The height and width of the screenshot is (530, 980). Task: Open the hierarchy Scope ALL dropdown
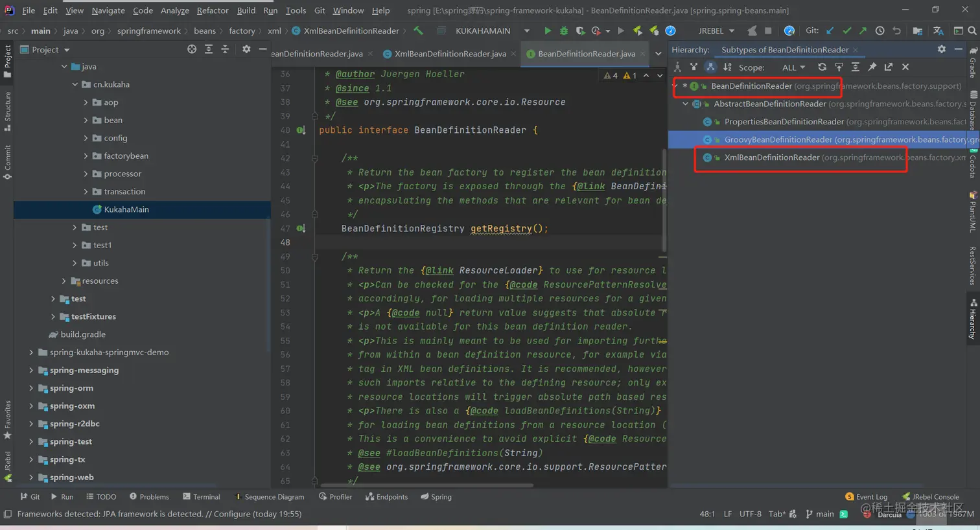tap(793, 67)
